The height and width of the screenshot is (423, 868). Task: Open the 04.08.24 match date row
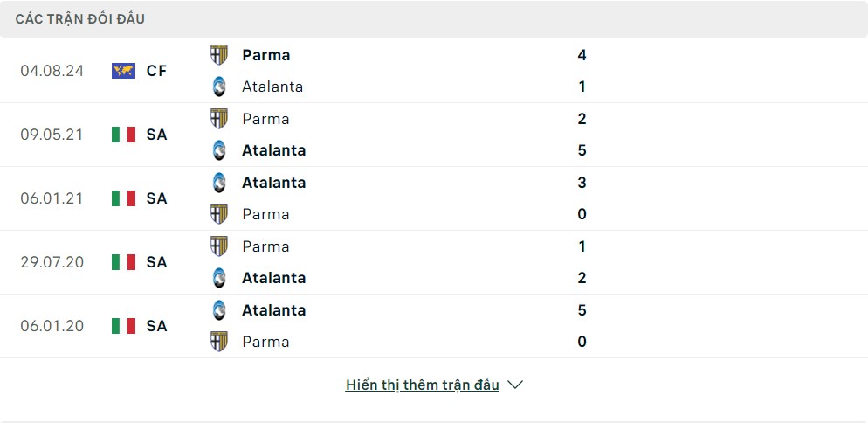(52, 71)
